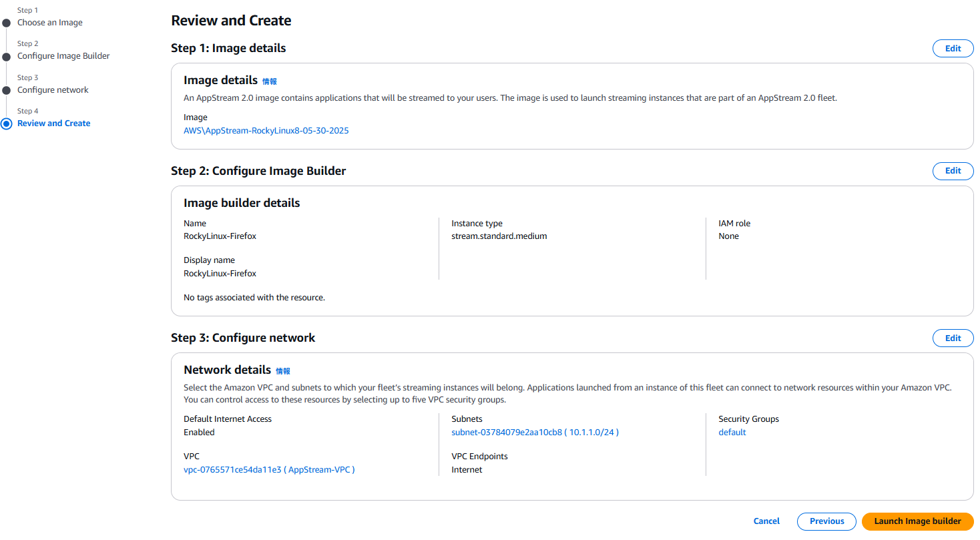Image resolution: width=980 pixels, height=540 pixels.
Task: Cancel the image builder creation
Action: tap(766, 521)
